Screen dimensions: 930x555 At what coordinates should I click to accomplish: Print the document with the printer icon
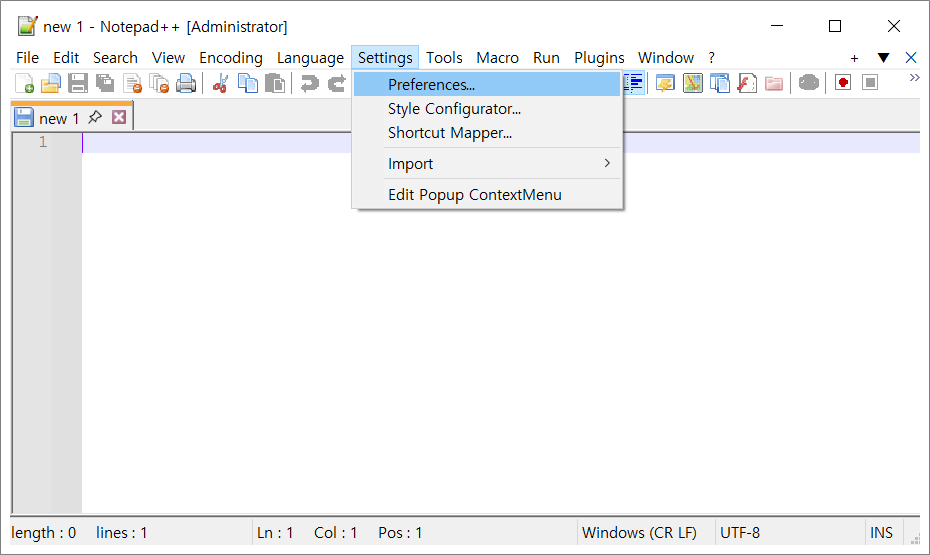(x=186, y=84)
